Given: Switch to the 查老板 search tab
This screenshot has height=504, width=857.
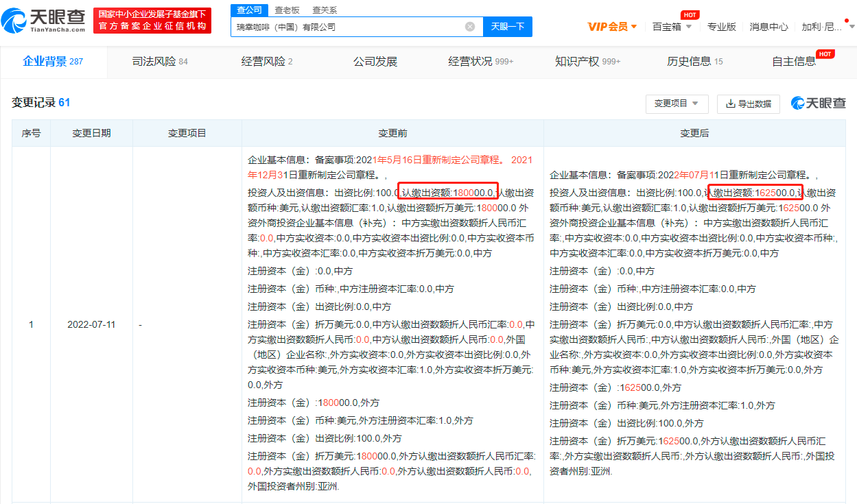Looking at the screenshot, I should [287, 10].
